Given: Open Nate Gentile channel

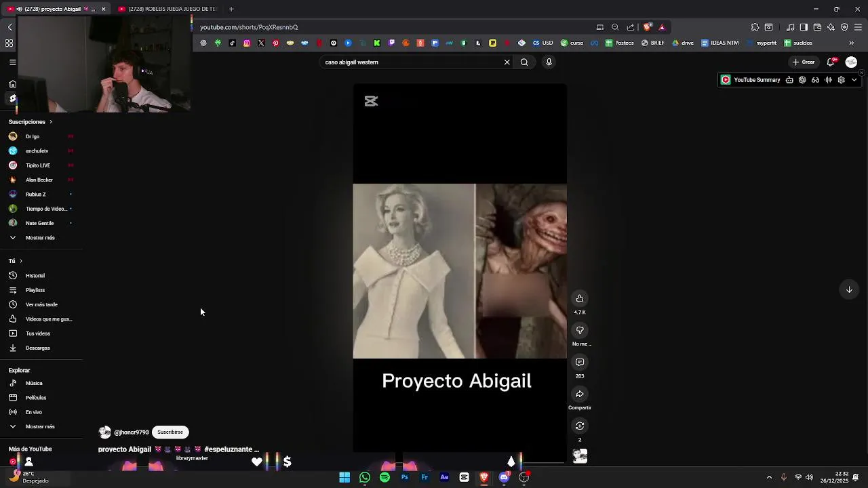Looking at the screenshot, I should (x=41, y=223).
